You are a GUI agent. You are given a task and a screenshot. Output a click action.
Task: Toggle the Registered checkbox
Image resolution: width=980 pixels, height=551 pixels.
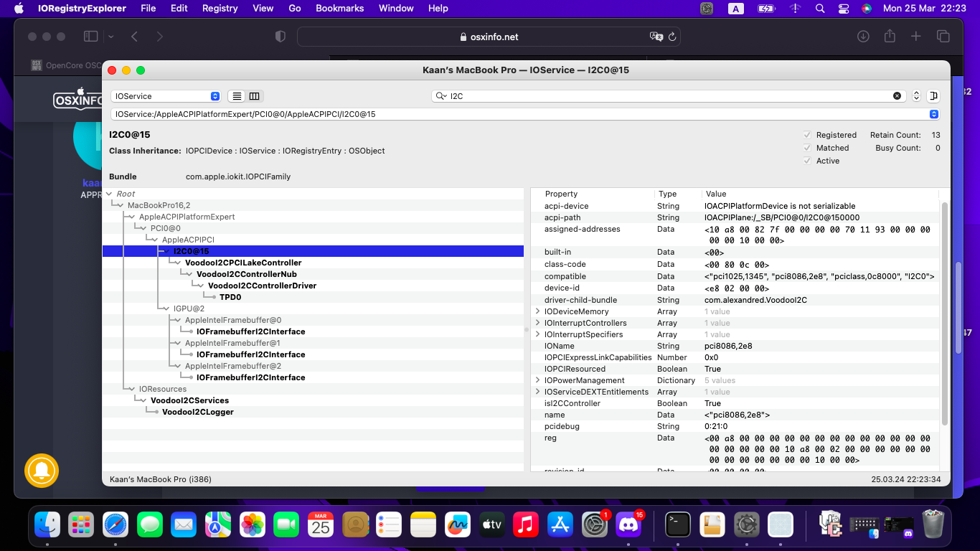pos(807,135)
